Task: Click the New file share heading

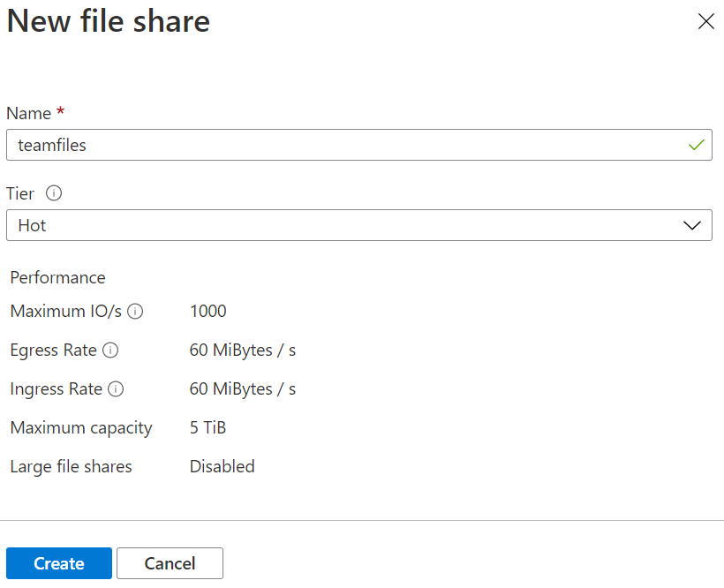Action: coord(108,21)
